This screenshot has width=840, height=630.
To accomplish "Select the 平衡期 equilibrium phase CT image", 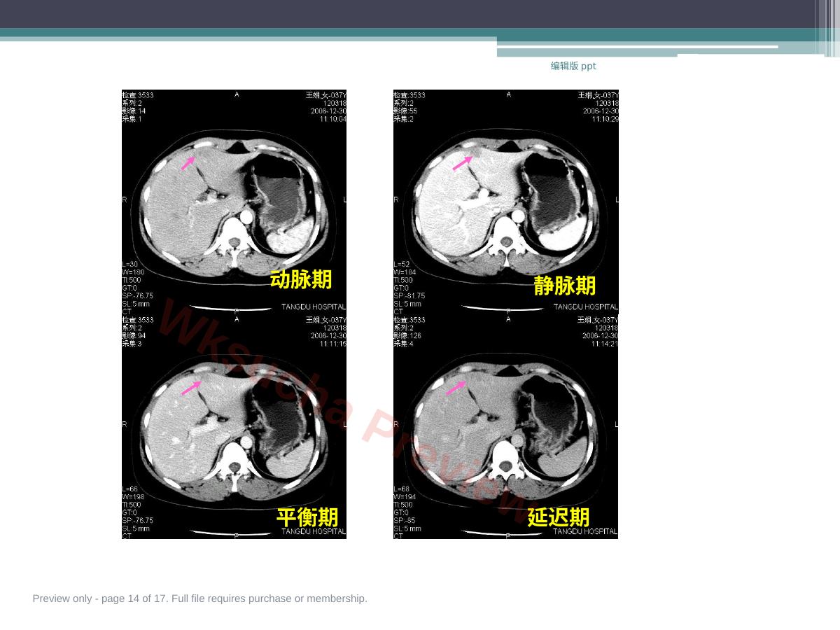I will tap(234, 426).
